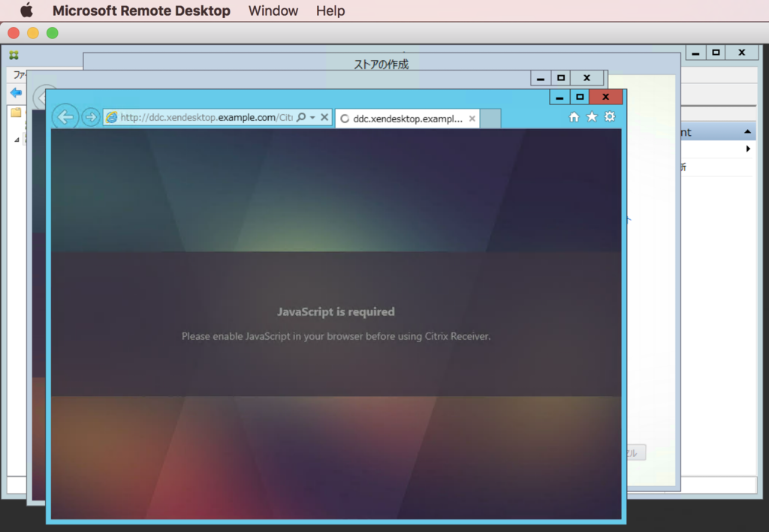Viewport: 769px width, 532px height.
Task: Click the Citrix Studio app icon
Action: (x=14, y=56)
